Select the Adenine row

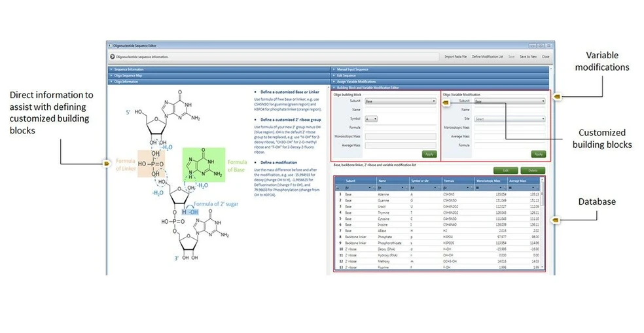pos(437,194)
